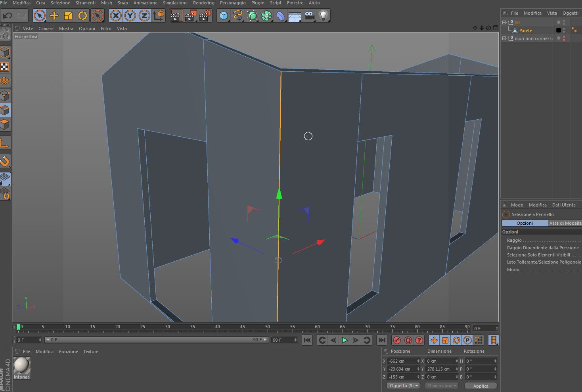The width and height of the screenshot is (582, 392).
Task: Open the spline pen tools
Action: pyautogui.click(x=238, y=16)
